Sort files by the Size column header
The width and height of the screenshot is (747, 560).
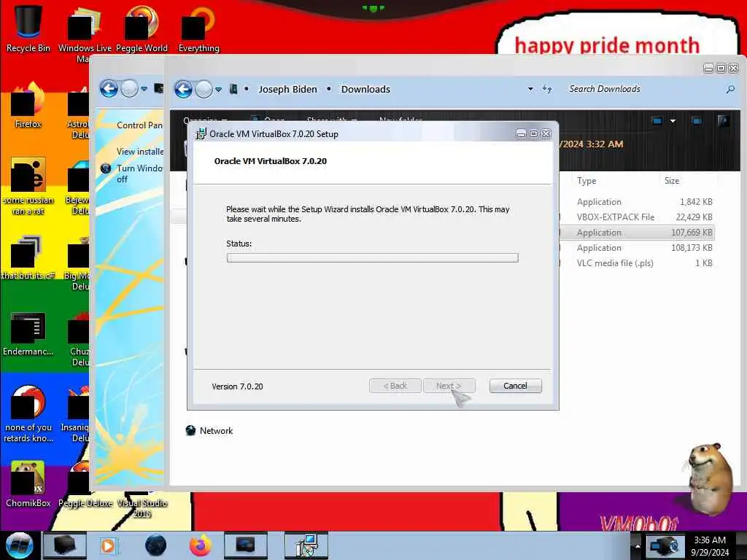point(672,181)
